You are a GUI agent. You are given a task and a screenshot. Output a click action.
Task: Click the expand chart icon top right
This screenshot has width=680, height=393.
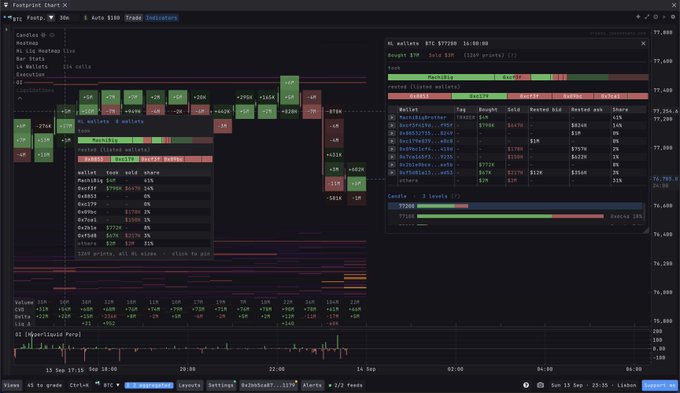(647, 17)
